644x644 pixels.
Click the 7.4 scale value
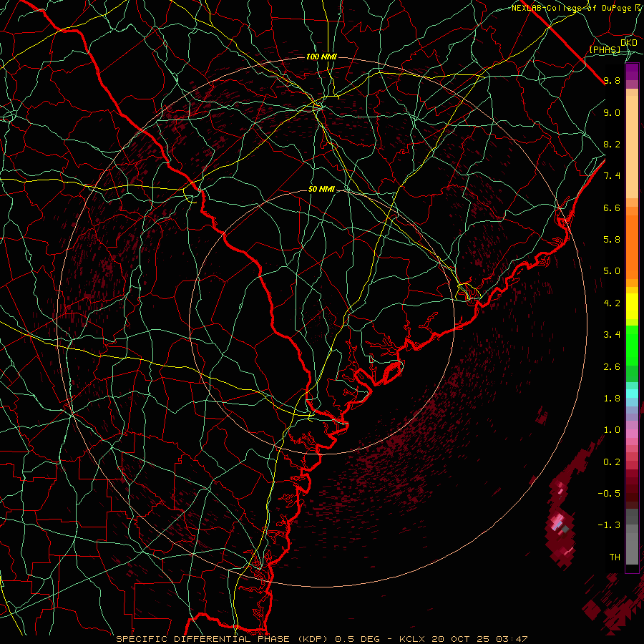tap(612, 176)
